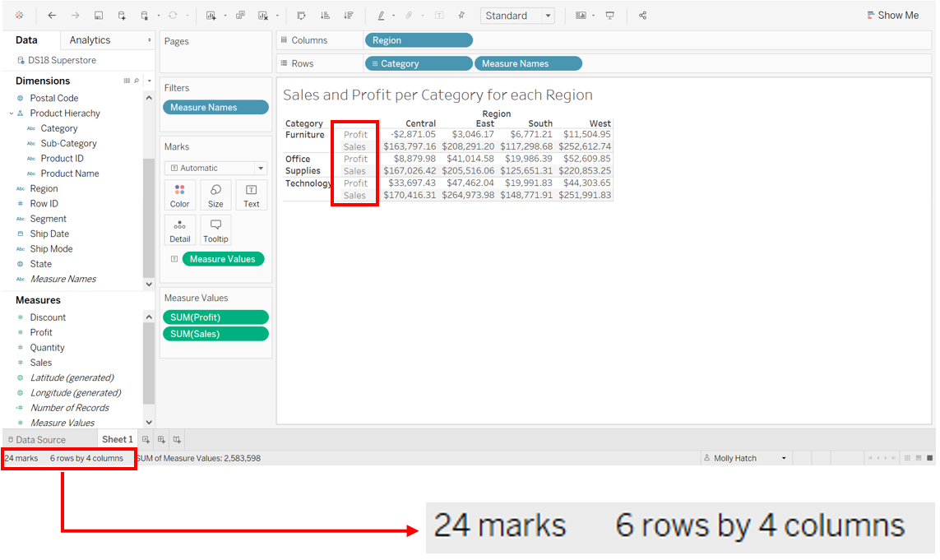Click the Color button in the Marks card
The image size is (940, 560).
click(179, 195)
